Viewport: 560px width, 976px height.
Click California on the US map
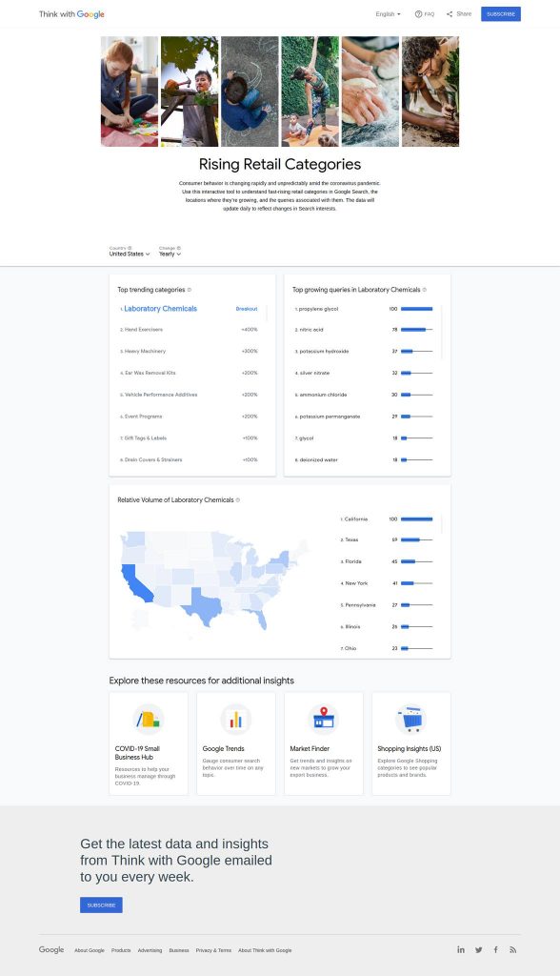[x=135, y=583]
